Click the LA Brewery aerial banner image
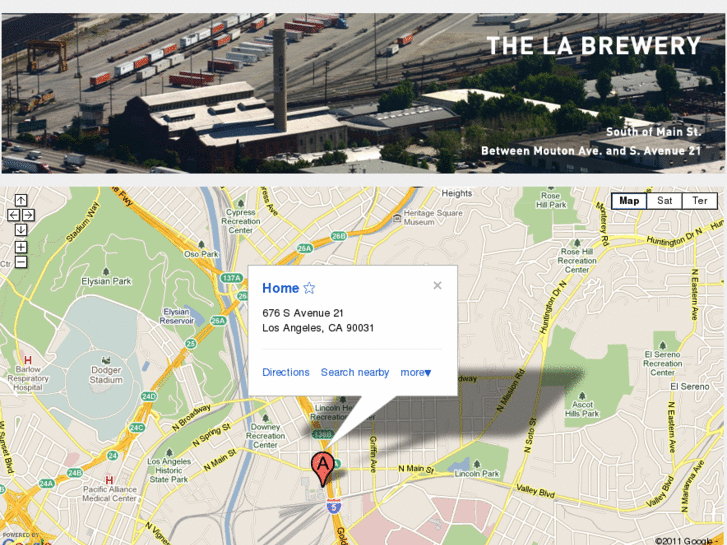The image size is (727, 545). click(x=363, y=93)
